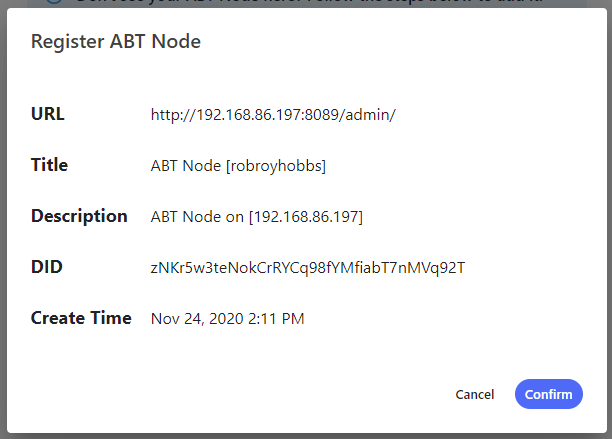Cancel the node registration
The height and width of the screenshot is (439, 612).
pyautogui.click(x=474, y=394)
